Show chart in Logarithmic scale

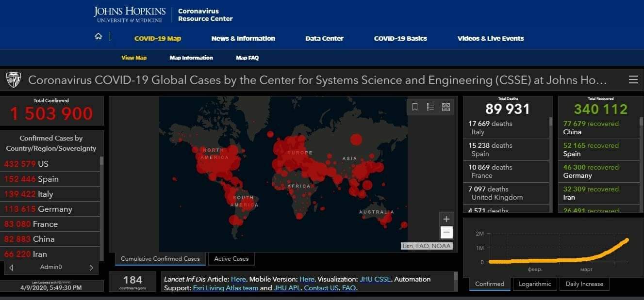click(535, 284)
